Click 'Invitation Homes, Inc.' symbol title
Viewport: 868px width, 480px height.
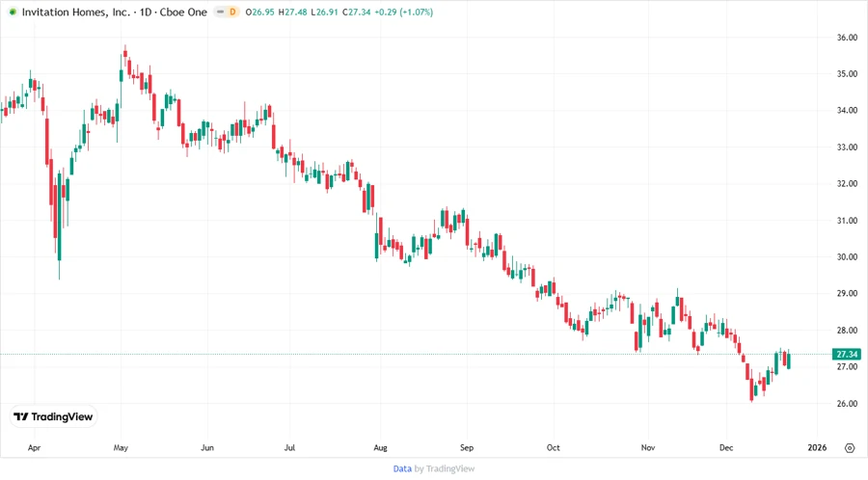point(76,12)
